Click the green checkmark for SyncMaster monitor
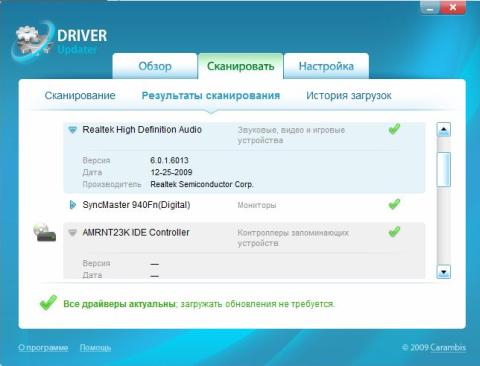 [x=394, y=204]
